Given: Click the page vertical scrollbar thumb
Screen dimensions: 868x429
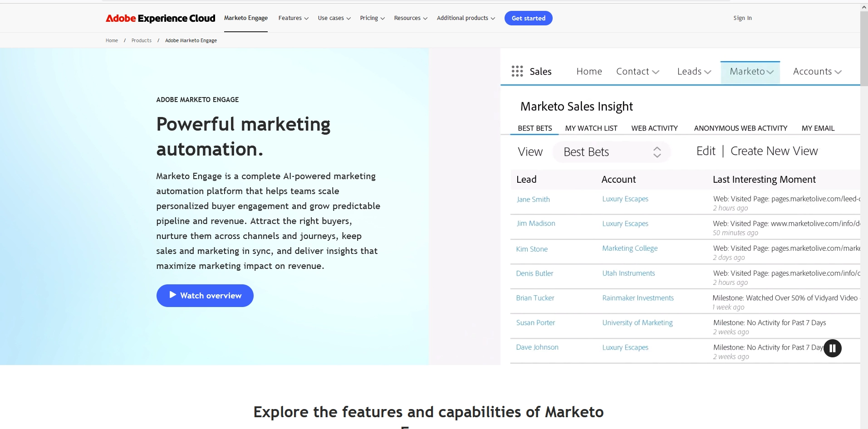Looking at the screenshot, I should 864,49.
